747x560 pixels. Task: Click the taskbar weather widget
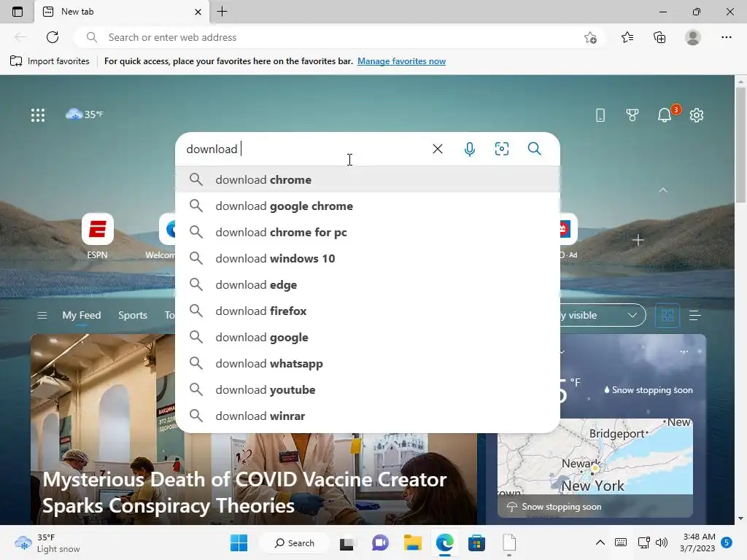point(47,542)
